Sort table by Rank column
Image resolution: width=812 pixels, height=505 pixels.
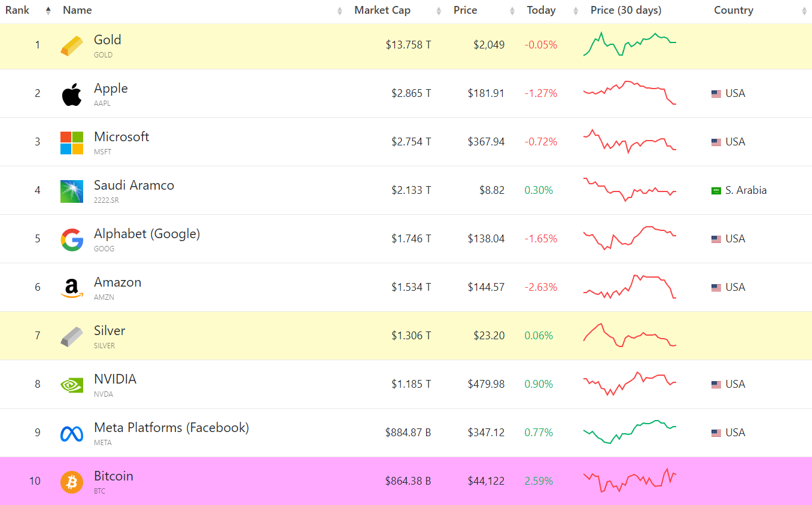click(17, 10)
